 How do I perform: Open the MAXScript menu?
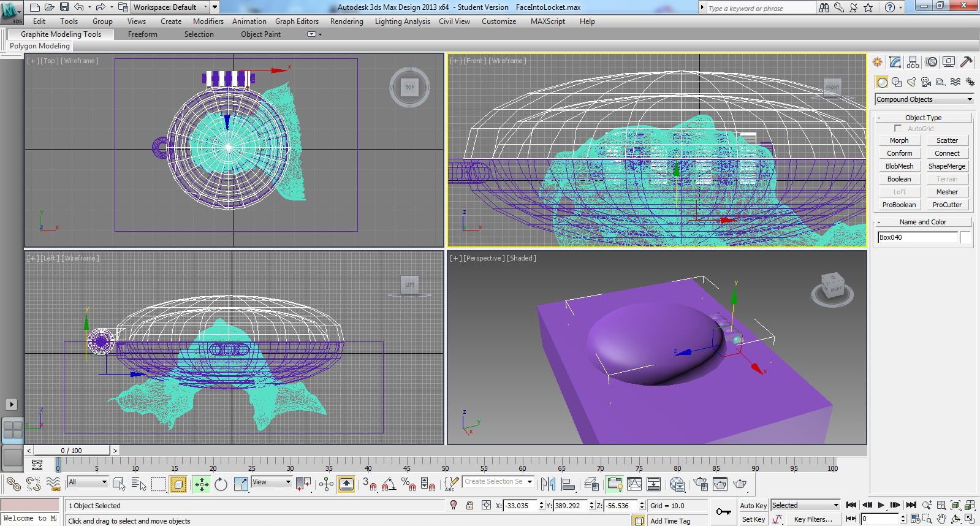548,21
